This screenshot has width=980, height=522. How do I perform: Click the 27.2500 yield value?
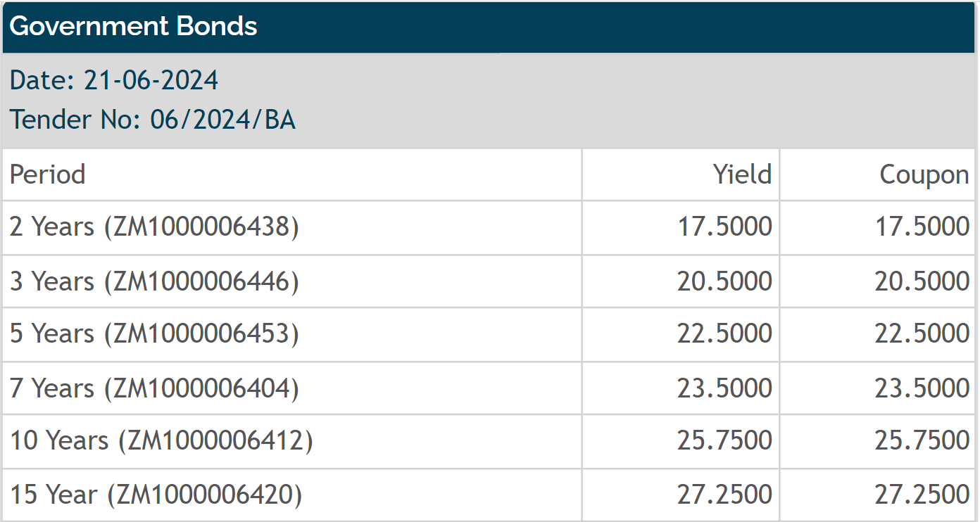pos(724,495)
